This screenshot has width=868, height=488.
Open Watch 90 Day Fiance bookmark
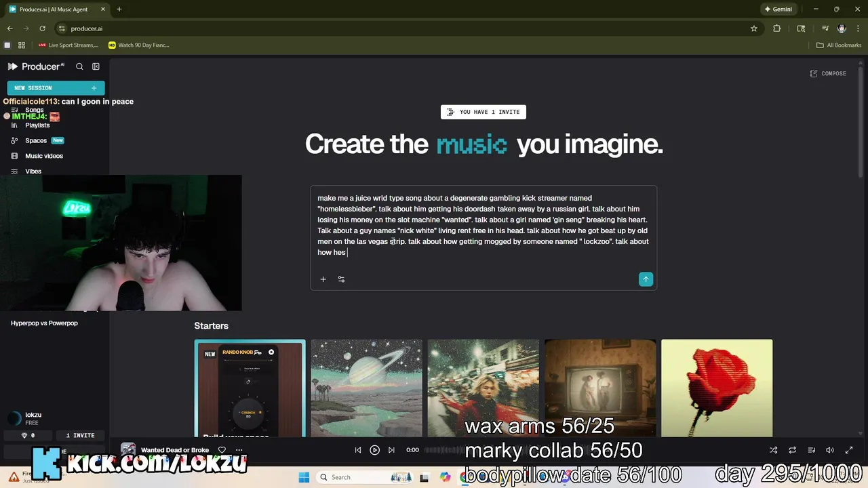tap(139, 45)
